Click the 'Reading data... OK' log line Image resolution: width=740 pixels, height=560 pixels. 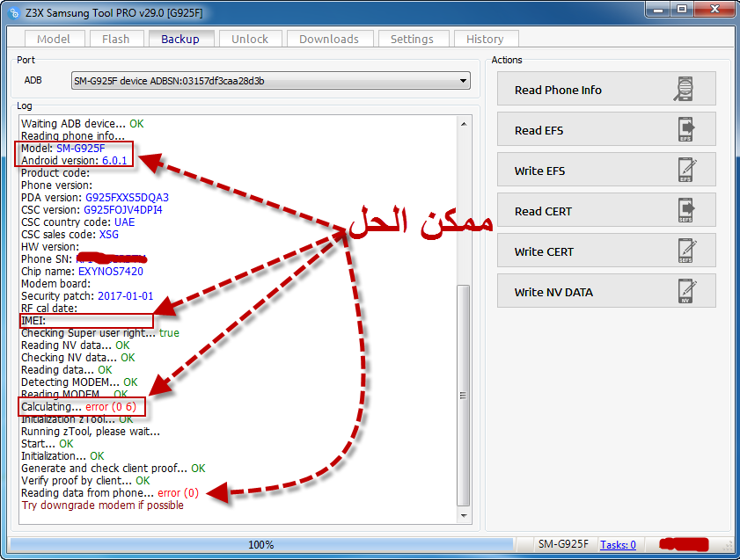point(67,370)
